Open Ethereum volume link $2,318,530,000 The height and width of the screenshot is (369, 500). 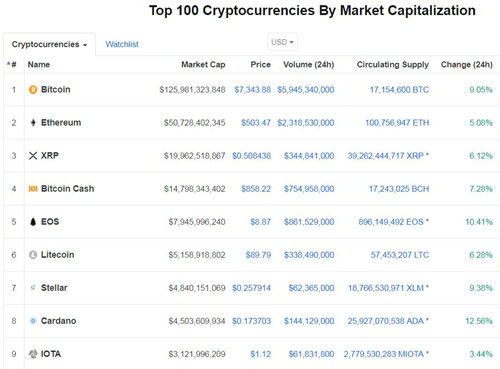[306, 123]
